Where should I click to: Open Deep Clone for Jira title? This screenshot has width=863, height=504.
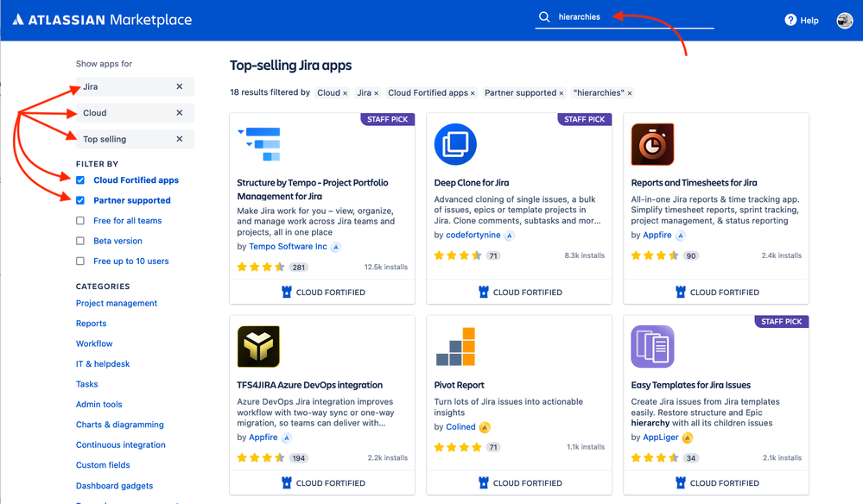[472, 183]
